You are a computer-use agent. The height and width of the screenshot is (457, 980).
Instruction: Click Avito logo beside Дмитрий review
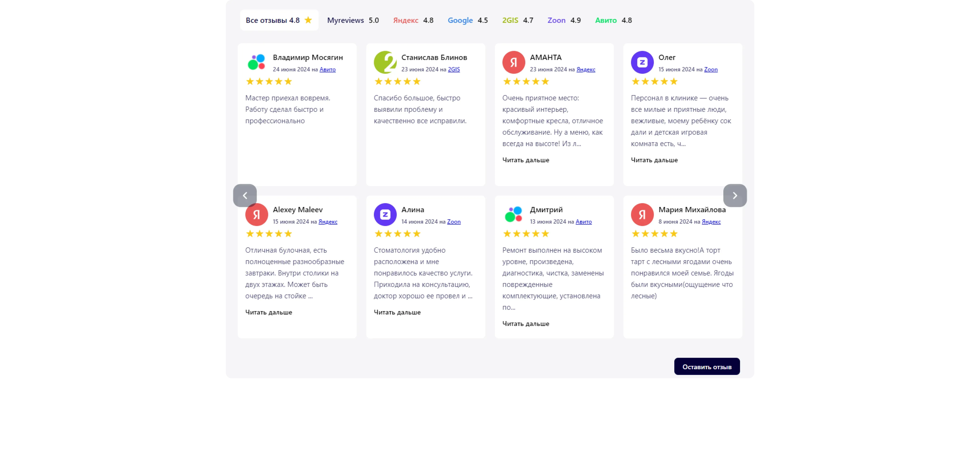[514, 214]
